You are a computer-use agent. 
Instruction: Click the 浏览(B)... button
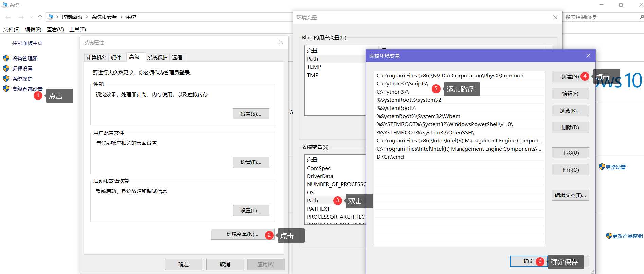(570, 111)
